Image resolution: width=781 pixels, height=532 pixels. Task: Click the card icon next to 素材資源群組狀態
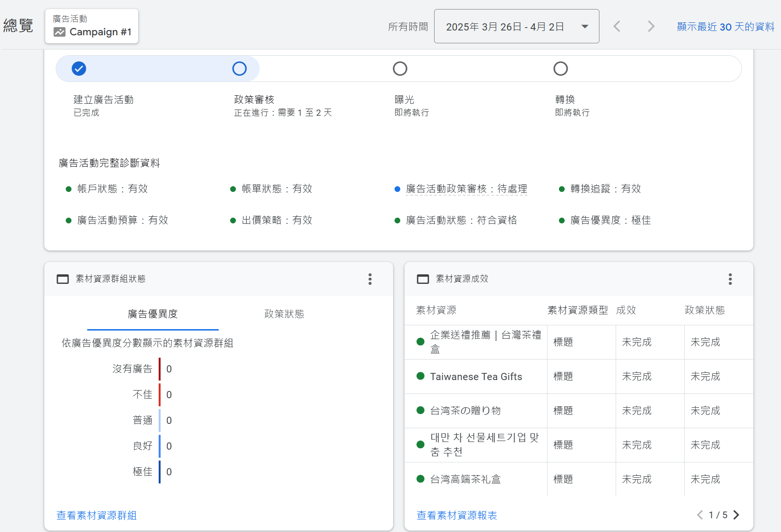(63, 279)
